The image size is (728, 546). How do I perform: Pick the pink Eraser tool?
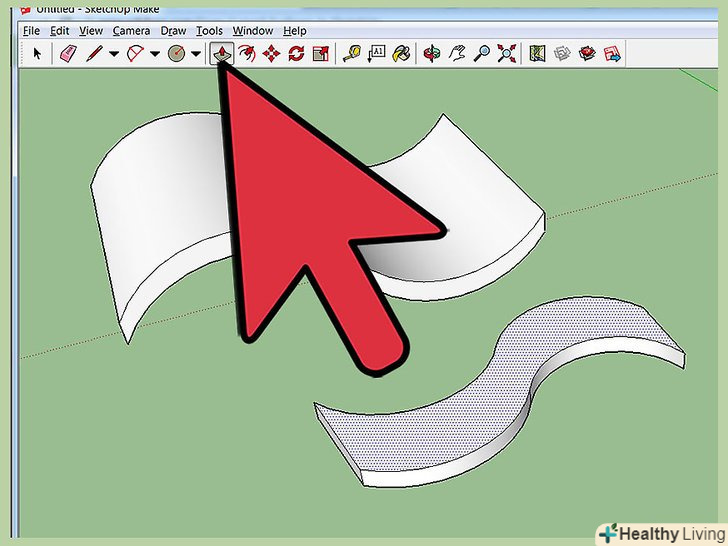[68, 53]
